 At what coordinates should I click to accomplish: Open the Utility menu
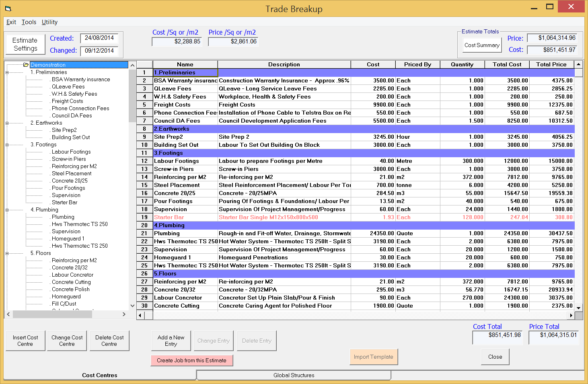point(49,22)
